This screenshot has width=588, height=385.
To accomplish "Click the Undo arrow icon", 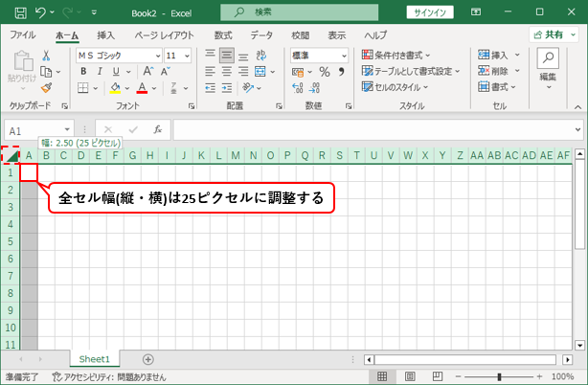I will (40, 12).
